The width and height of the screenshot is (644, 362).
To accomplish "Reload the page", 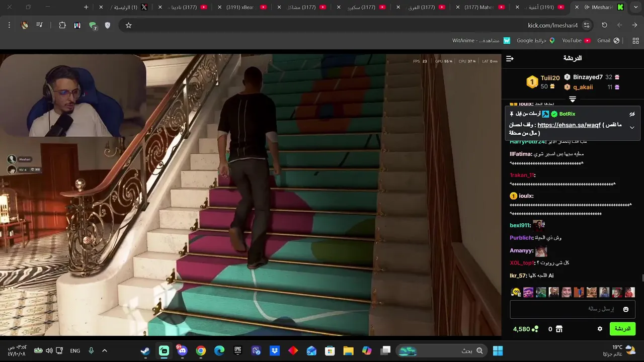I will [x=604, y=25].
